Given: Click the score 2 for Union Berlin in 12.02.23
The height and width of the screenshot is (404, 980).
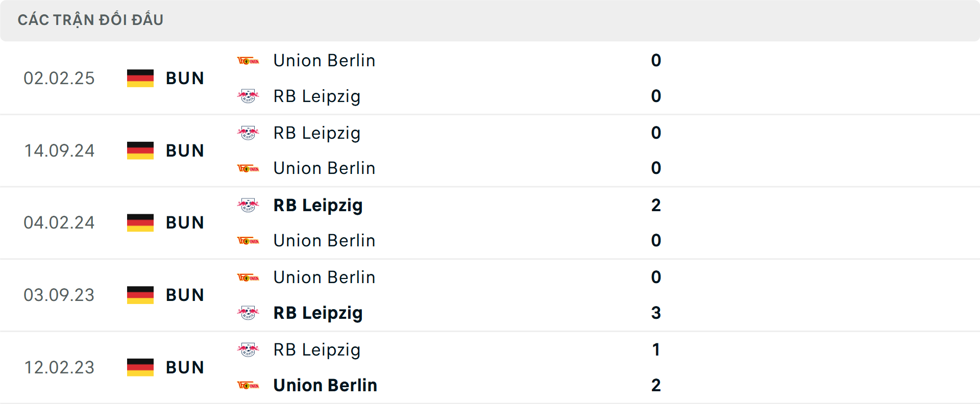Looking at the screenshot, I should (656, 385).
